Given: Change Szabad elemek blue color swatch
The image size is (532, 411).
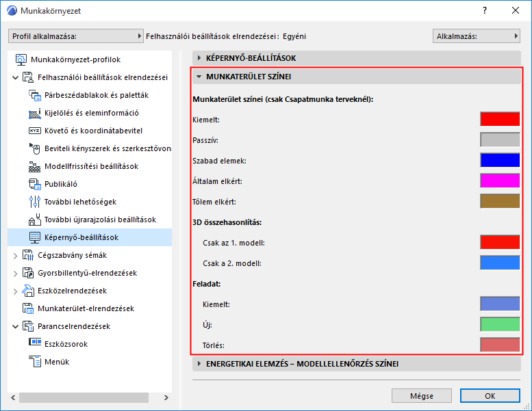Looking at the screenshot, I should (x=500, y=160).
